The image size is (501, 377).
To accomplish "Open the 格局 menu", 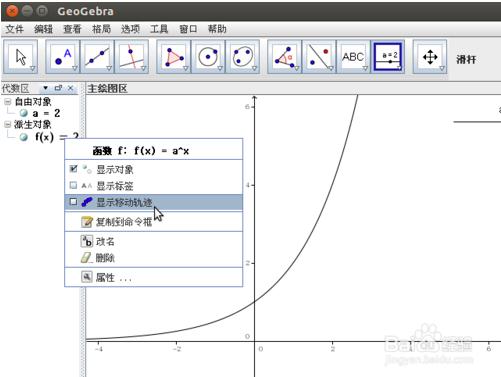I will (x=102, y=29).
